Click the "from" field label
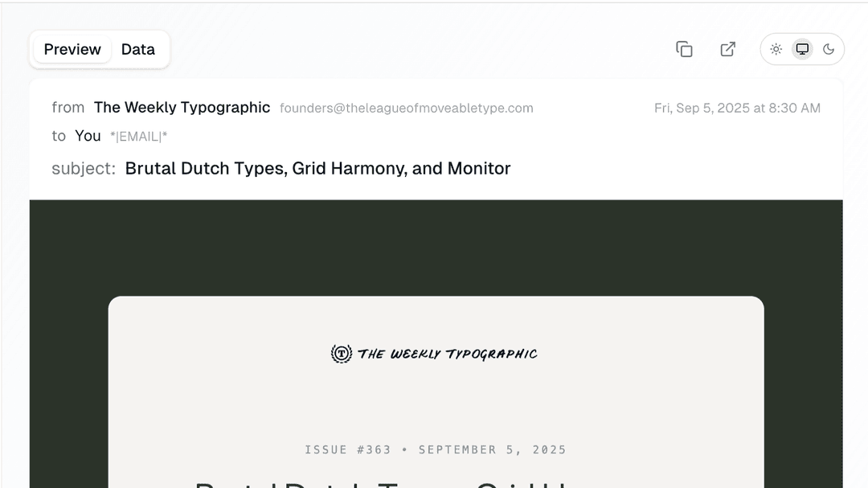 pos(68,108)
